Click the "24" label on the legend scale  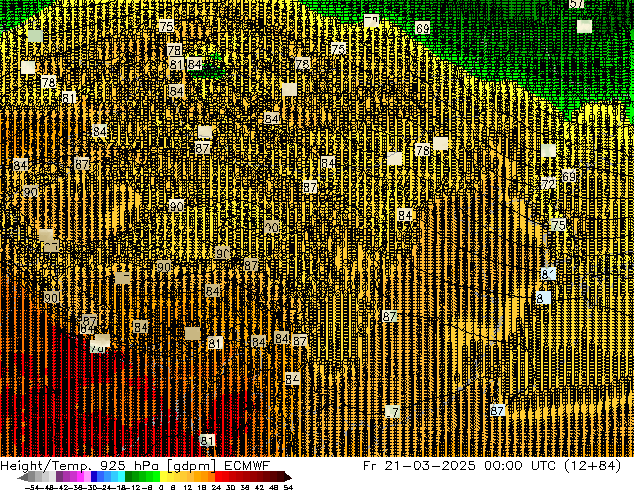pos(216,488)
